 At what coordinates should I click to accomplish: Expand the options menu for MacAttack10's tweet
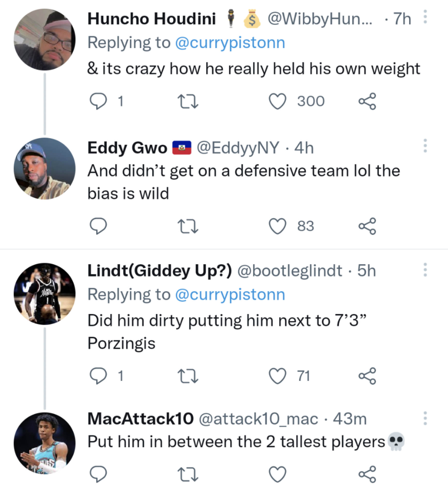(425, 418)
